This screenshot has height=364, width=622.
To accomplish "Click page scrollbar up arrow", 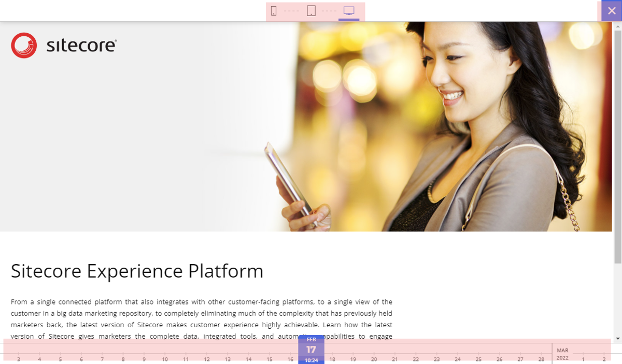I will (617, 26).
